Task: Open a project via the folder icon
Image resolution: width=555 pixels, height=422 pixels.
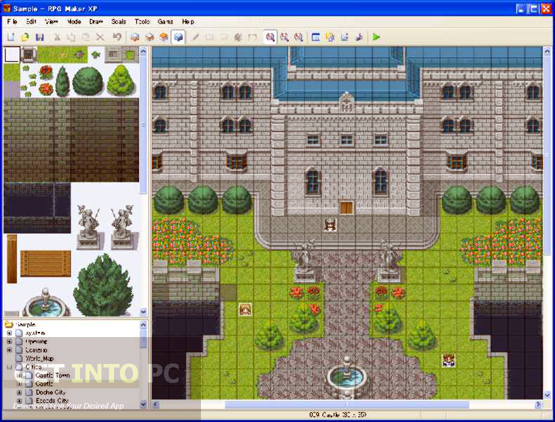Action: click(25, 37)
